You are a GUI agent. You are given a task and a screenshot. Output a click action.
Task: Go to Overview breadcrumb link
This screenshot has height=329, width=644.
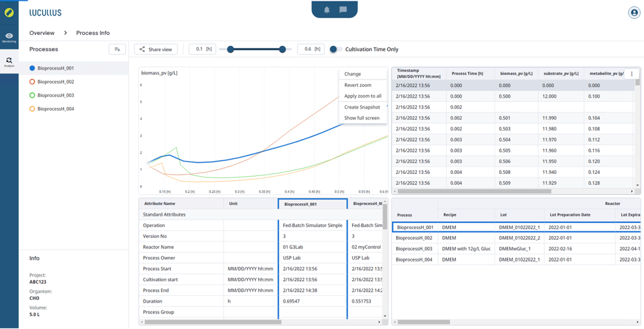[42, 33]
